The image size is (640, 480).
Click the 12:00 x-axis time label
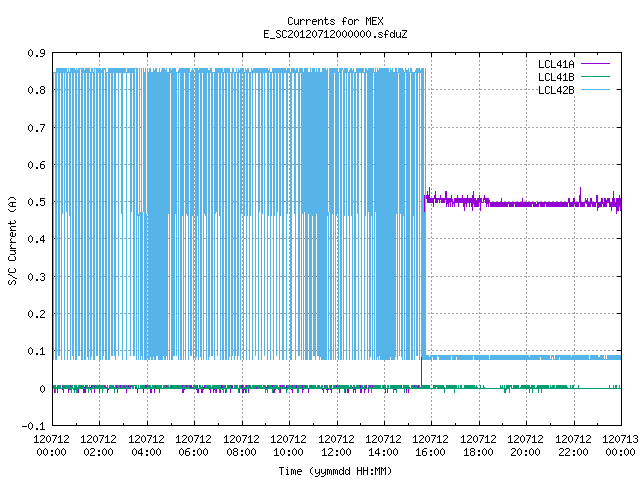pyautogui.click(x=336, y=452)
